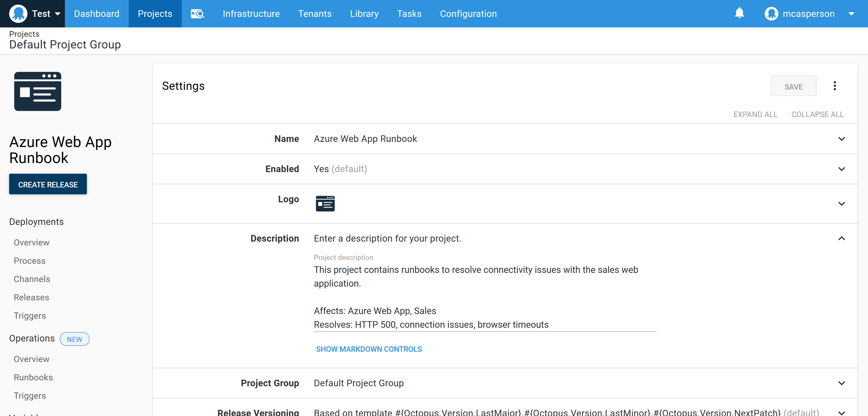Select Runbooks under Operations
The width and height of the screenshot is (868, 416).
(33, 377)
